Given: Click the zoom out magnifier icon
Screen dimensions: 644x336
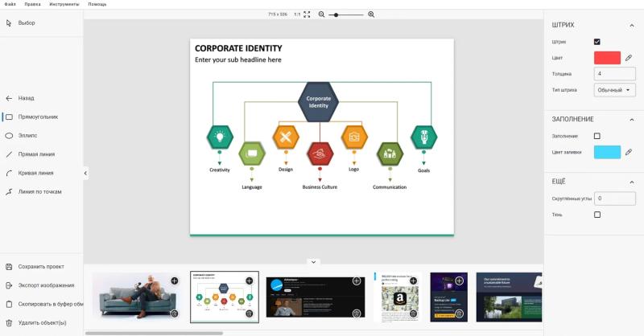Looking at the screenshot, I should pos(322,14).
